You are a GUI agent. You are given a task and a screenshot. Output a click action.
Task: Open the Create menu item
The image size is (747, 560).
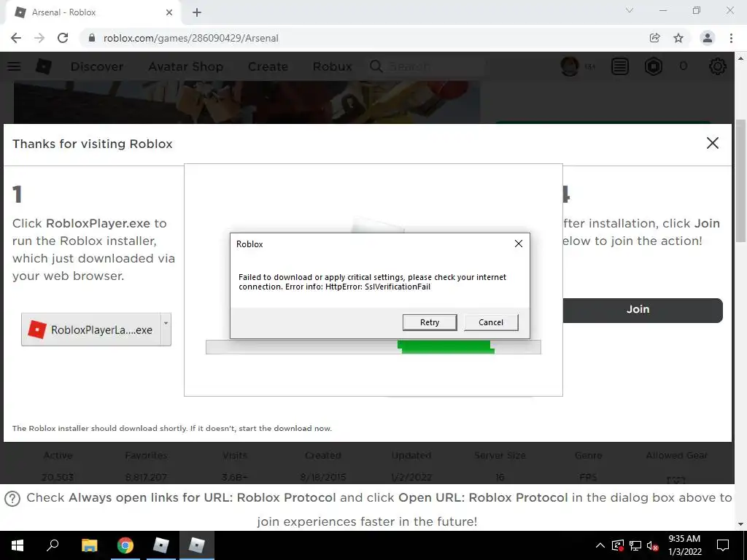coord(268,66)
